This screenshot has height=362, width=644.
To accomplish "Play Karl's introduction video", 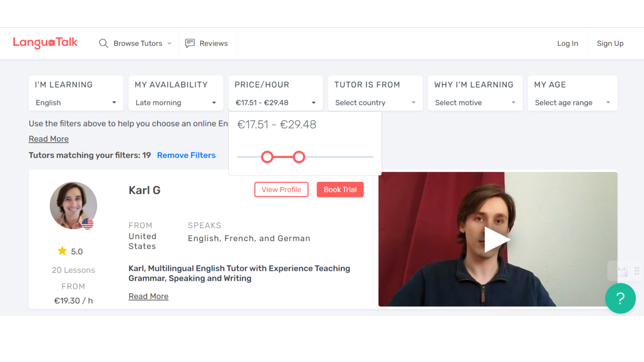I will (x=498, y=239).
